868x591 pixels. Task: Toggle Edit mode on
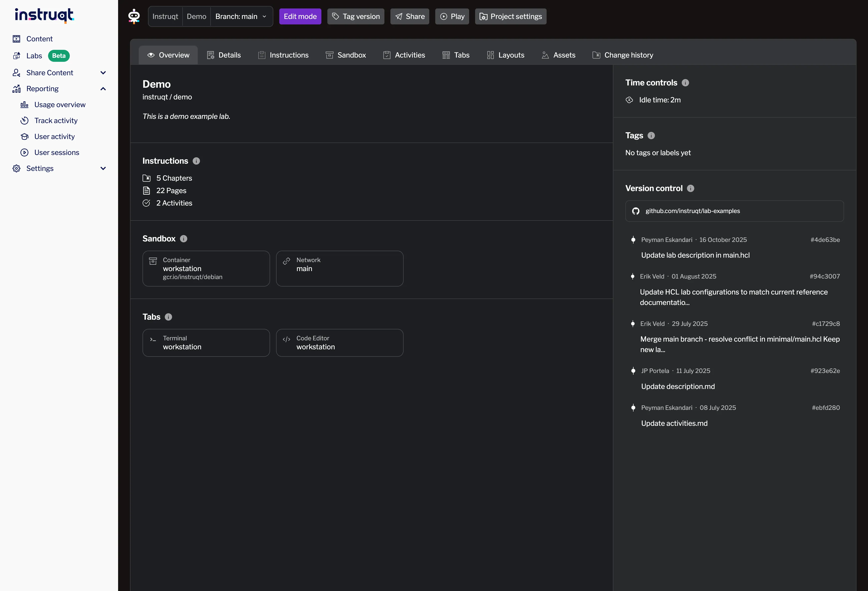[x=300, y=16]
